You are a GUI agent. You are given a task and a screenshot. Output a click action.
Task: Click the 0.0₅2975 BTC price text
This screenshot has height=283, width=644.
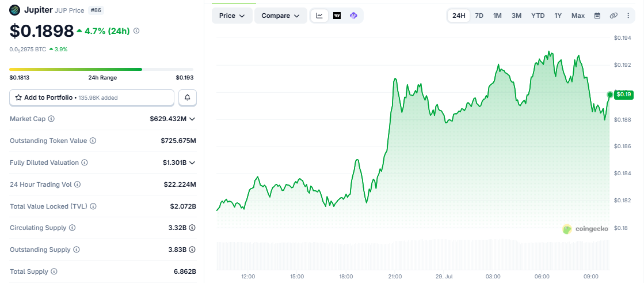28,49
